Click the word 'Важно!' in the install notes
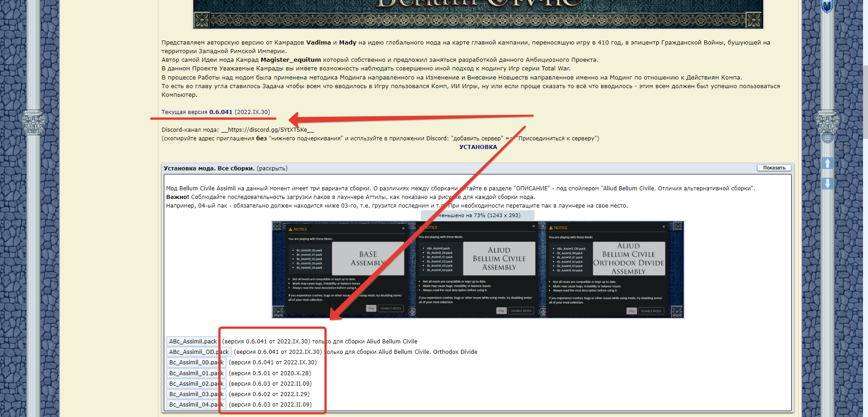The width and height of the screenshot is (868, 417). pyautogui.click(x=177, y=197)
